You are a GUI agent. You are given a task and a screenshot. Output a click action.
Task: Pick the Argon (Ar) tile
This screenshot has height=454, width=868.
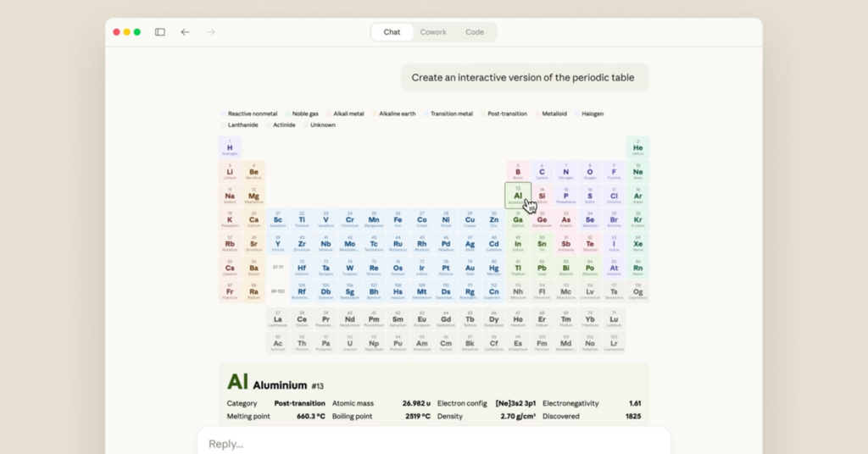pos(637,196)
